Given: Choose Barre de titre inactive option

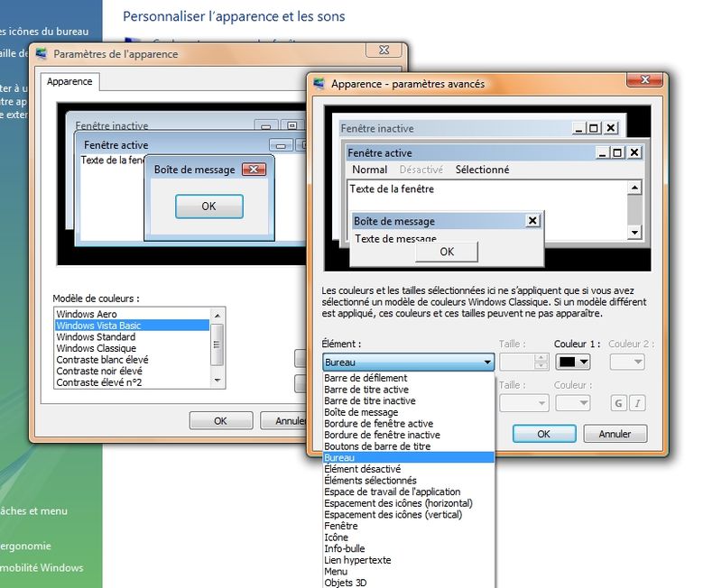Looking at the screenshot, I should click(409, 400).
